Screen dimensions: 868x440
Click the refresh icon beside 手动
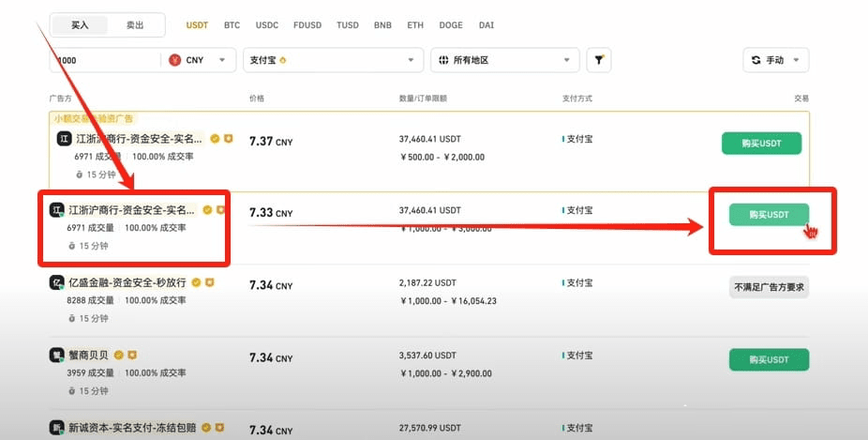pyautogui.click(x=756, y=60)
